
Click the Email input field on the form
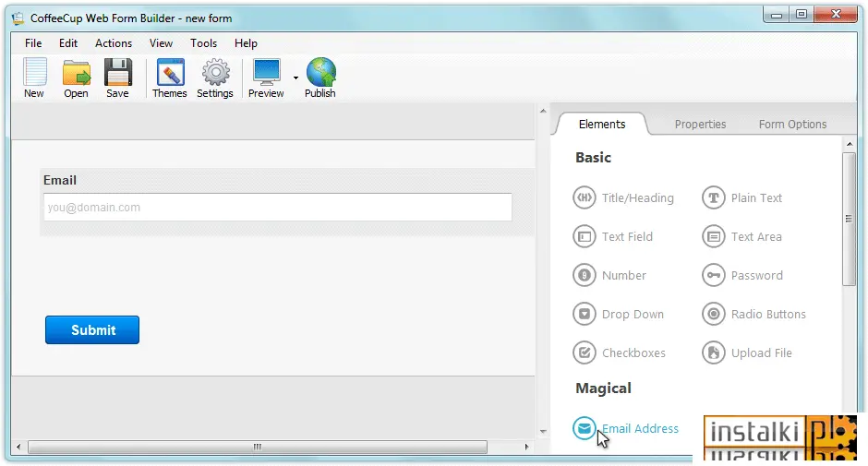pos(278,207)
